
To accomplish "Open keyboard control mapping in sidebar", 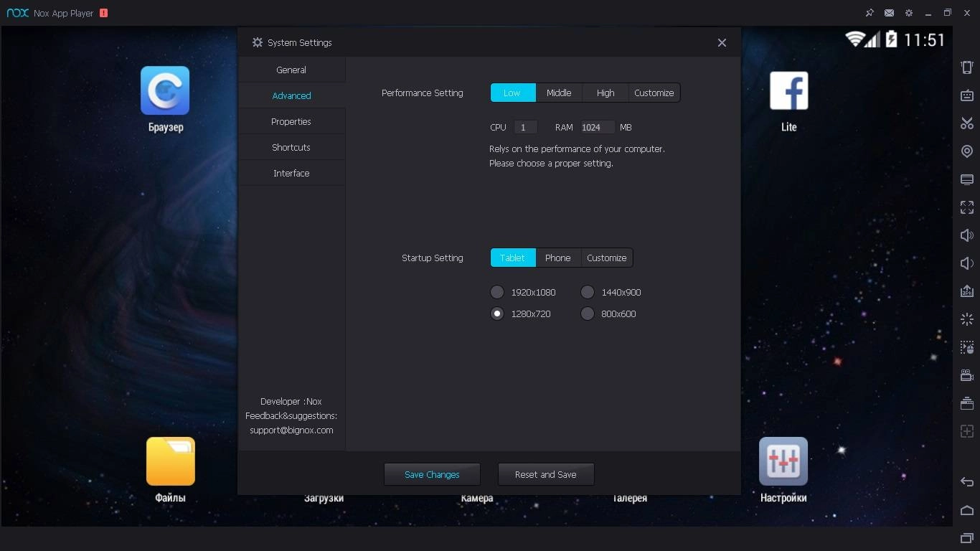I will (967, 95).
